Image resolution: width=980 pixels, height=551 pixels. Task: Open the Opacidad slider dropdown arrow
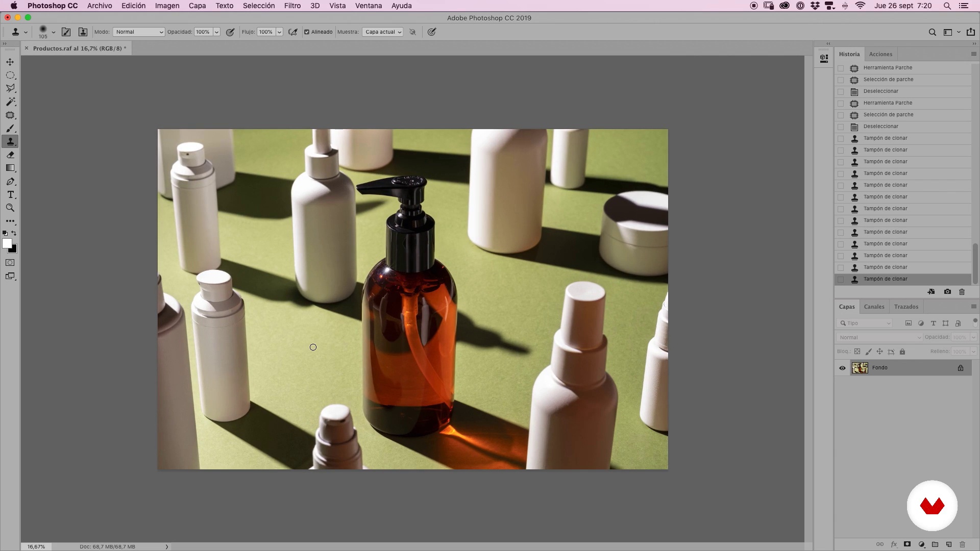[x=217, y=32]
